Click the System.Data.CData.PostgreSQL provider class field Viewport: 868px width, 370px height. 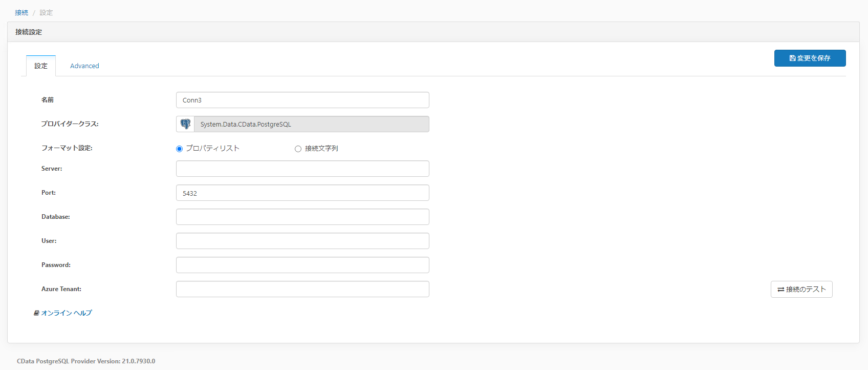pyautogui.click(x=311, y=124)
